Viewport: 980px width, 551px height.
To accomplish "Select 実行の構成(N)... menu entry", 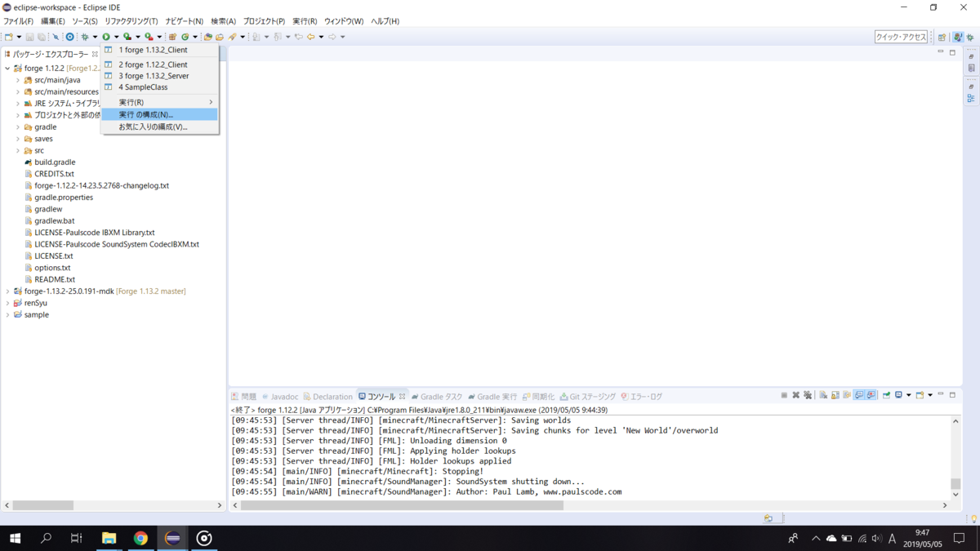I will tap(160, 114).
